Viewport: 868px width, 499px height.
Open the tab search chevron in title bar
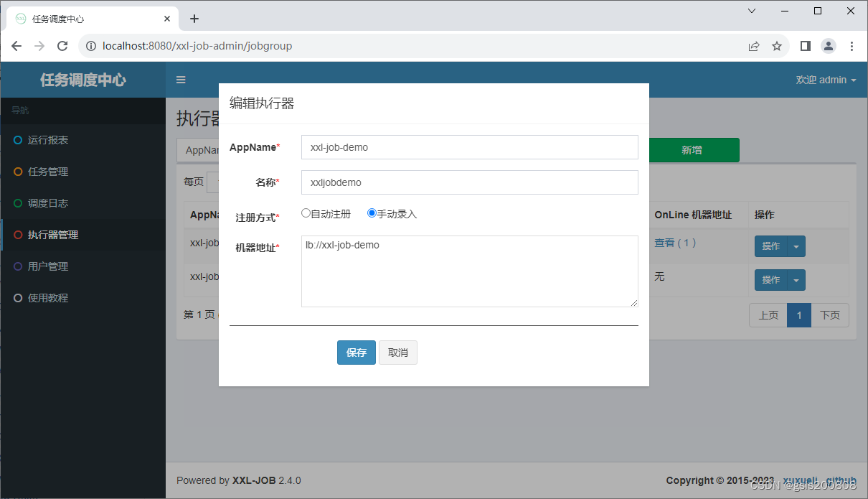[x=752, y=11]
